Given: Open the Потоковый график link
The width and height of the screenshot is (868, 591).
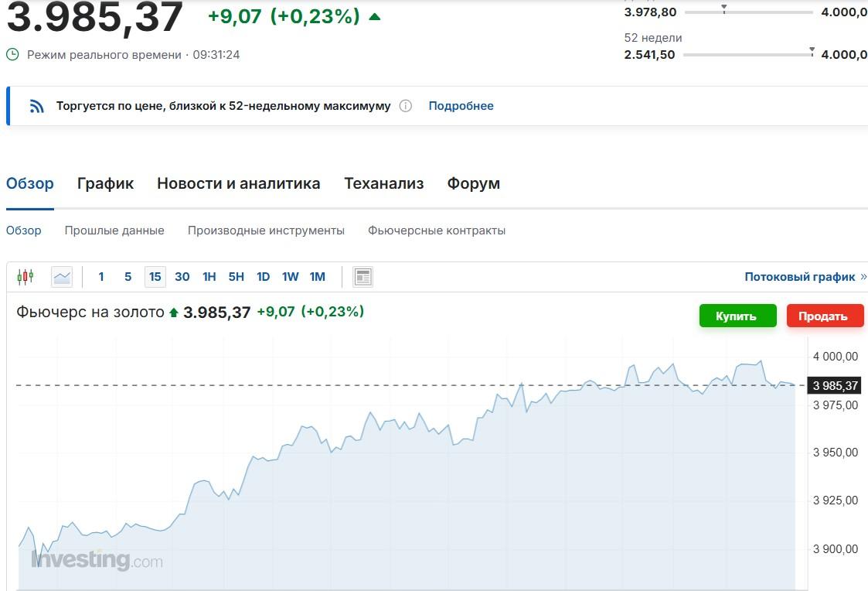Looking at the screenshot, I should (x=800, y=276).
